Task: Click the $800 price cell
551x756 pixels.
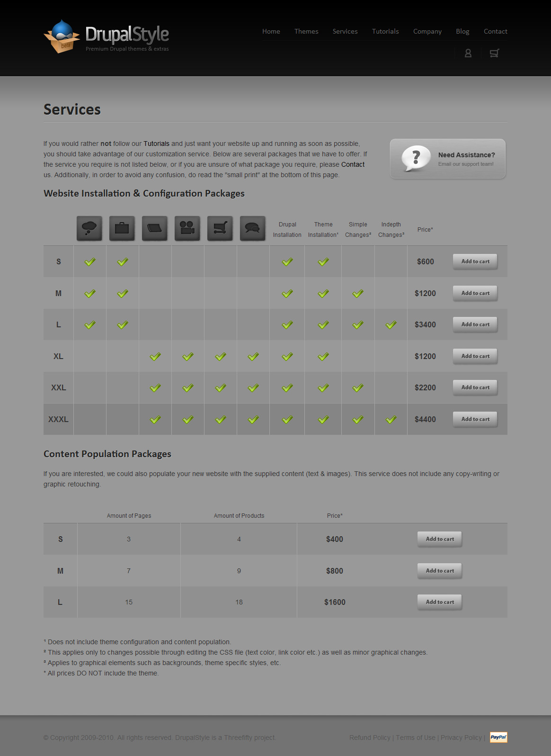Action: point(335,571)
